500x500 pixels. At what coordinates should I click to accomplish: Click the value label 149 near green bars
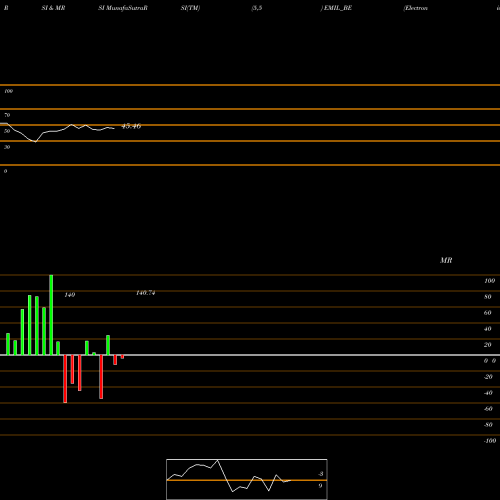70,295
